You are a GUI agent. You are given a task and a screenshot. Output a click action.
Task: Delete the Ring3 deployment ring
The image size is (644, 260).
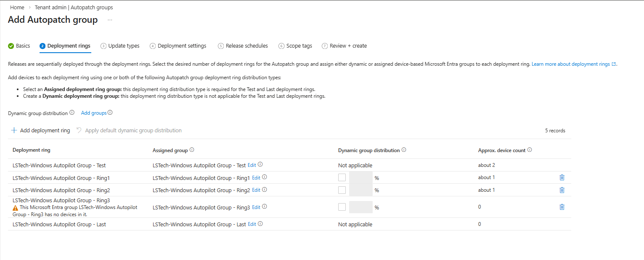pos(562,207)
